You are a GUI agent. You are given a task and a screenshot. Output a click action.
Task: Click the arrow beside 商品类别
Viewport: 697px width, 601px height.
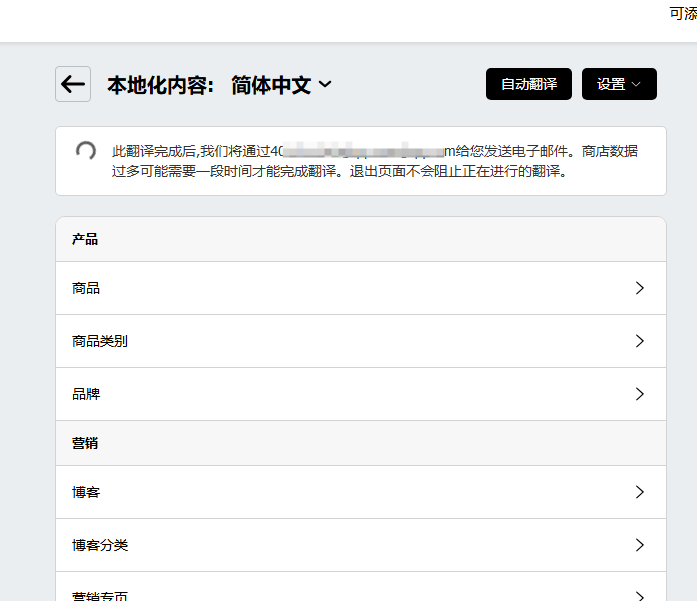(640, 341)
